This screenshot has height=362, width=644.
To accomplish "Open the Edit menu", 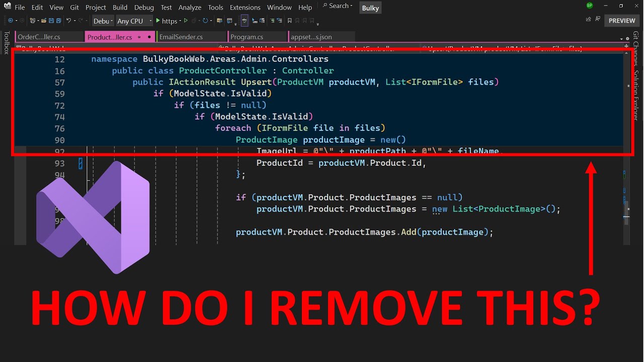I will pos(37,8).
